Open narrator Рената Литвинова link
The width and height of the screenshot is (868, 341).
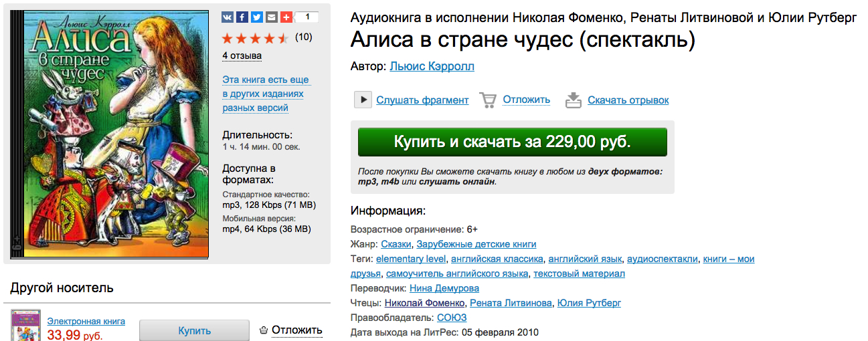pos(511,303)
